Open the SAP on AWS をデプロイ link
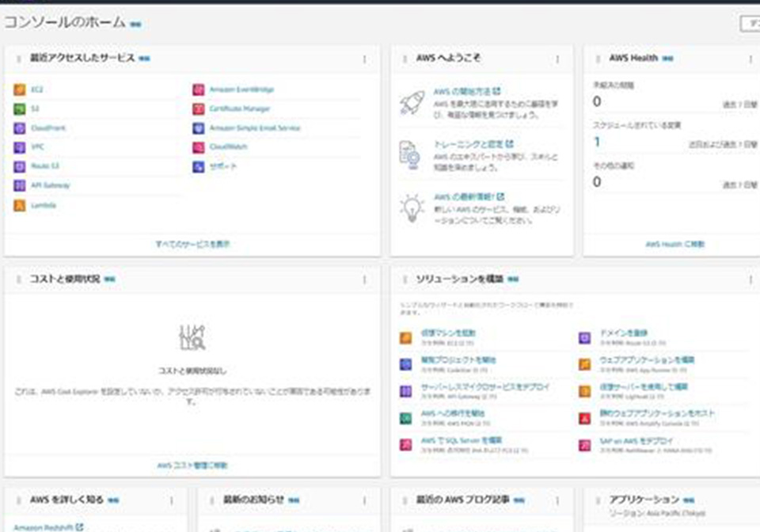The width and height of the screenshot is (760, 532). click(636, 441)
